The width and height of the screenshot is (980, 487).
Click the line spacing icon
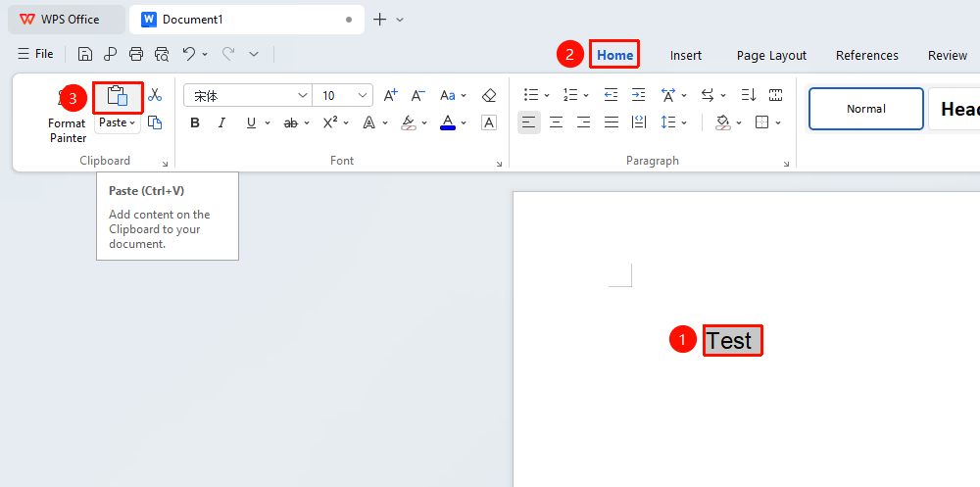click(x=668, y=122)
